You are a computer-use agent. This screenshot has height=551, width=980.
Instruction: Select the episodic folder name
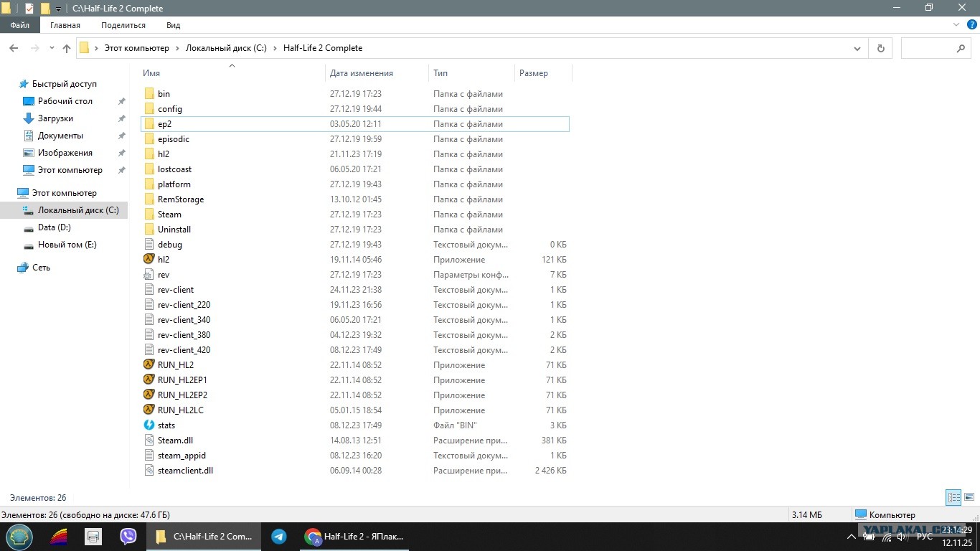(174, 139)
